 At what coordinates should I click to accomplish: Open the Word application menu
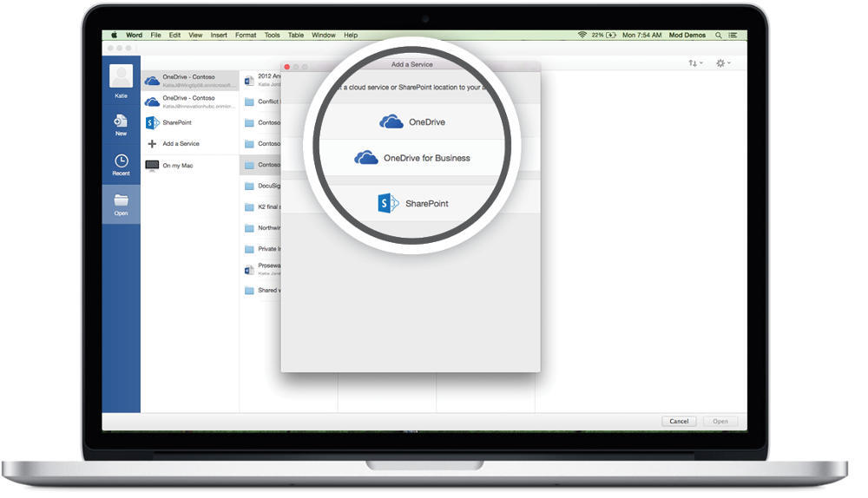[x=134, y=35]
